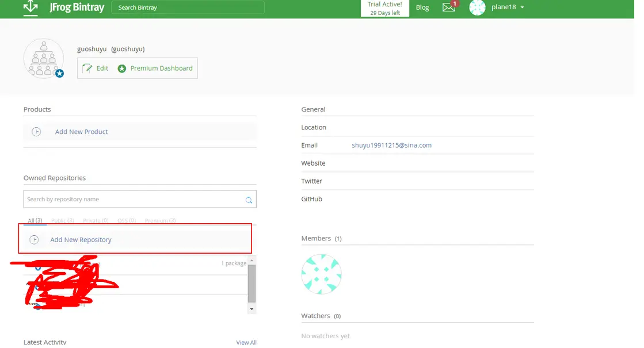Click the red notification badge on mail

click(455, 3)
